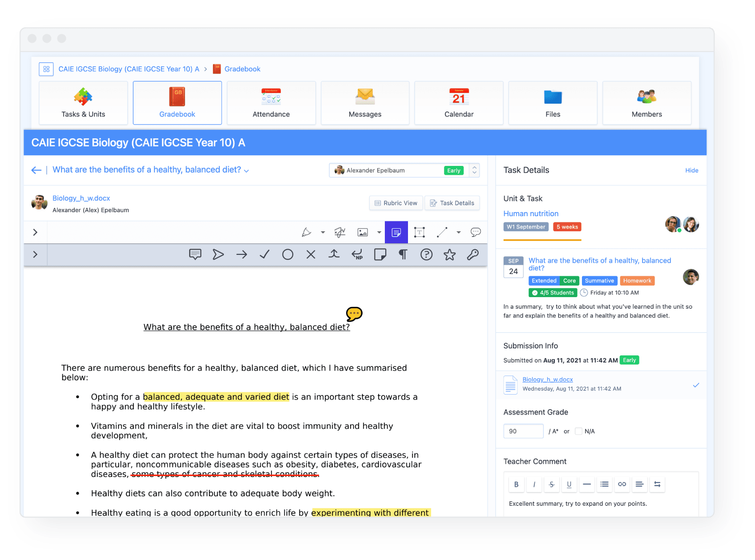The height and width of the screenshot is (560, 755).
Task: Insert the paragraph pilcrow stamp
Action: click(x=403, y=254)
